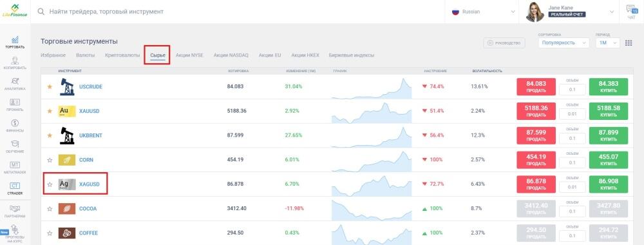Click the Руководство guide button
Viewport: 644px width, 245px height.
point(504,43)
